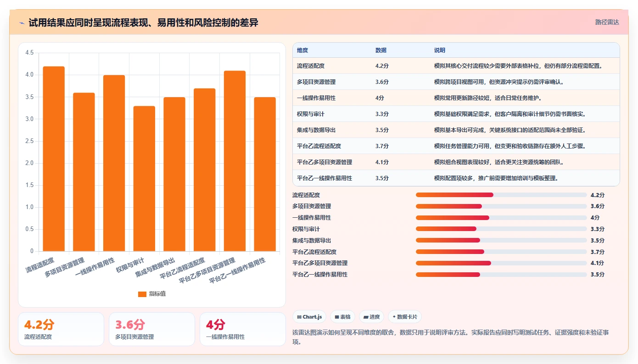Viewport: 638px width, 364px height.
Task: Click the 一线操作易用性 chart bar
Action: coord(114,163)
